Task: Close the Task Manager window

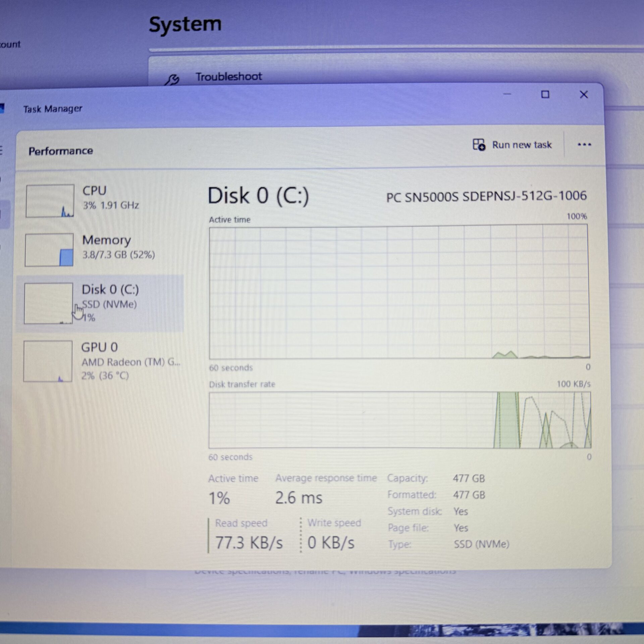Action: [584, 95]
